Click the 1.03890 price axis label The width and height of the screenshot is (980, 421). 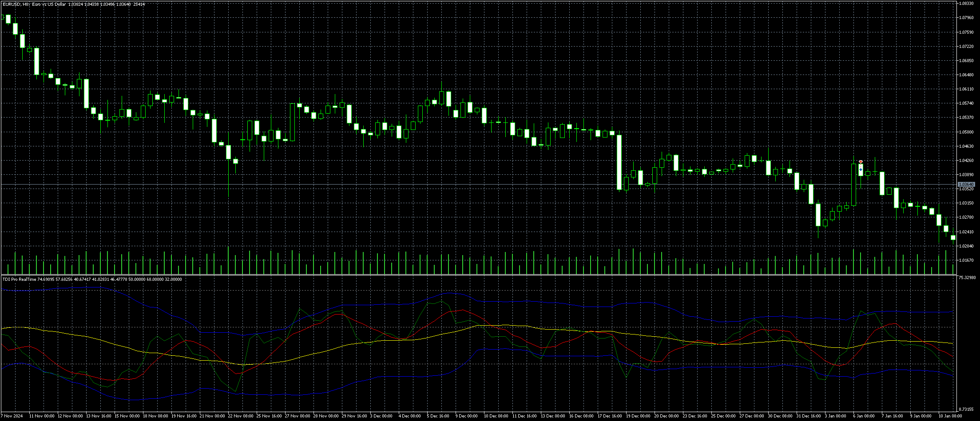tap(966, 174)
